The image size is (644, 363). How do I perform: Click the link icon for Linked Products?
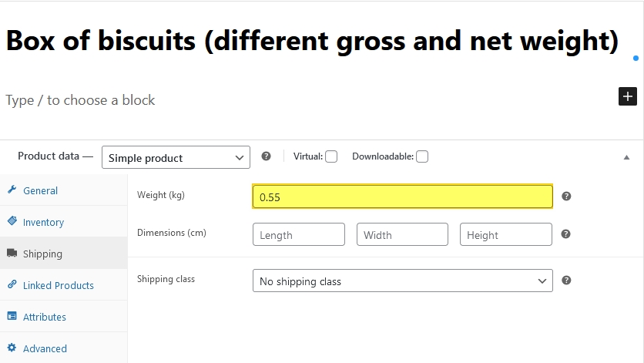coord(12,285)
